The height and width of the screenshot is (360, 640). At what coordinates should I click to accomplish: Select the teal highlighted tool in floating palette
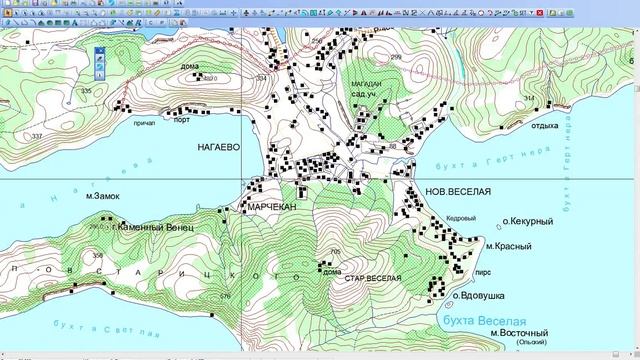click(x=100, y=67)
